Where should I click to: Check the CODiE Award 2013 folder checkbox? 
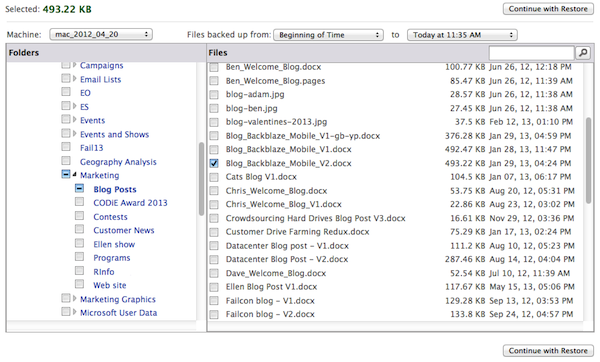[79, 202]
